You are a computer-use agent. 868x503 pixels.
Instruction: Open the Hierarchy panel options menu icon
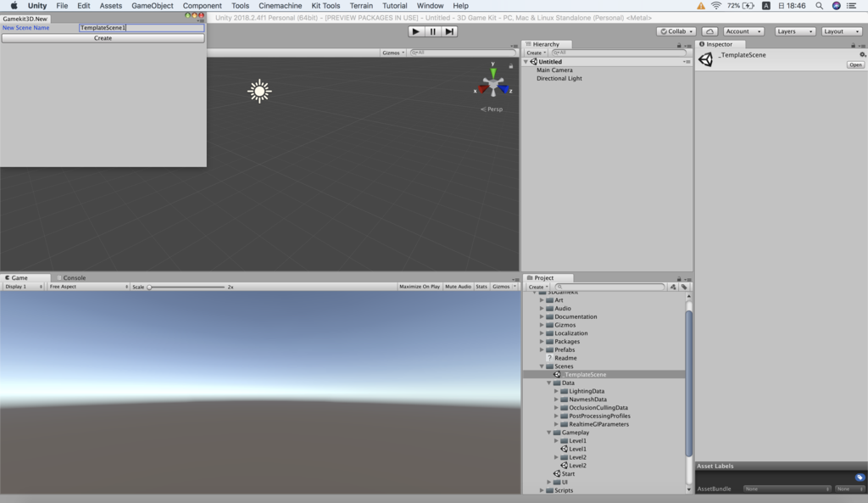pyautogui.click(x=687, y=45)
